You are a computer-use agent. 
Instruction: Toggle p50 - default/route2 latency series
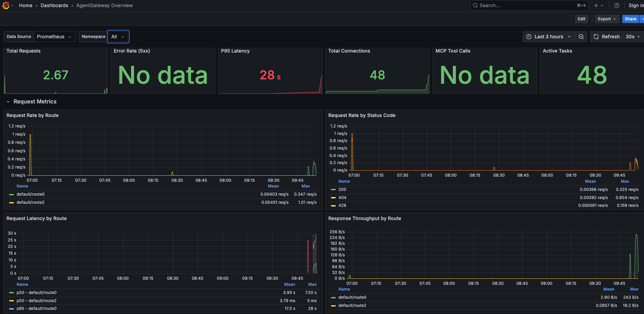pos(36,301)
